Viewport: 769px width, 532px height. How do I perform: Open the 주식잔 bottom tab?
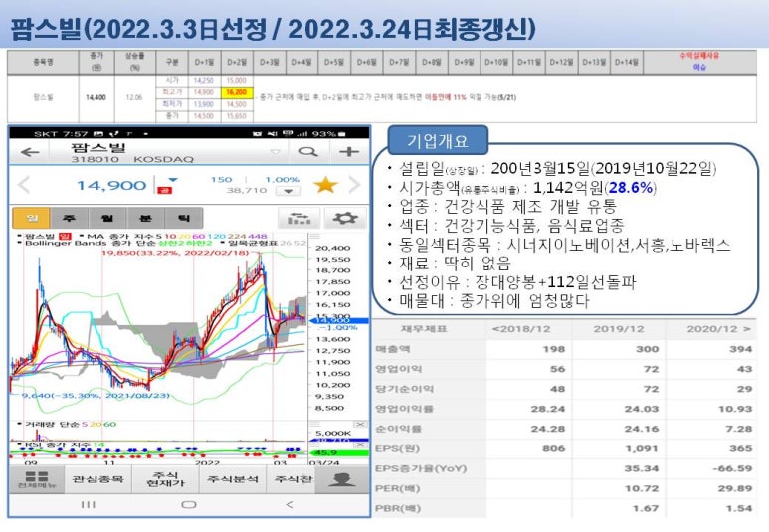[x=292, y=479]
